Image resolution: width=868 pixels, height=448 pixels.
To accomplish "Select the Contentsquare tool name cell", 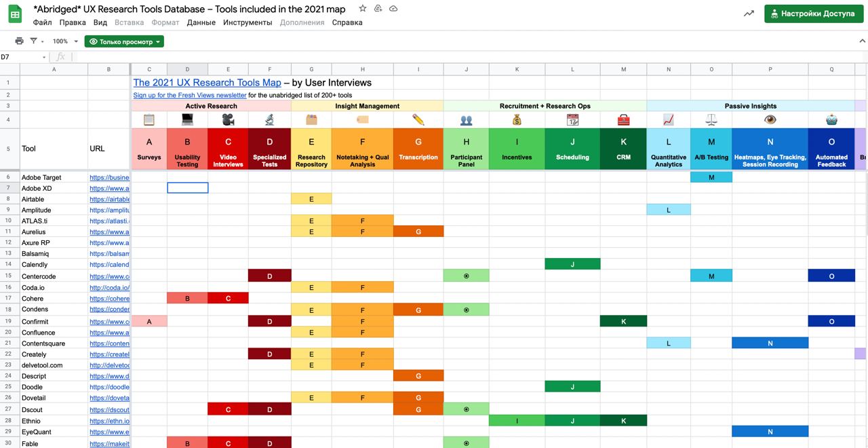I will pyautogui.click(x=54, y=343).
